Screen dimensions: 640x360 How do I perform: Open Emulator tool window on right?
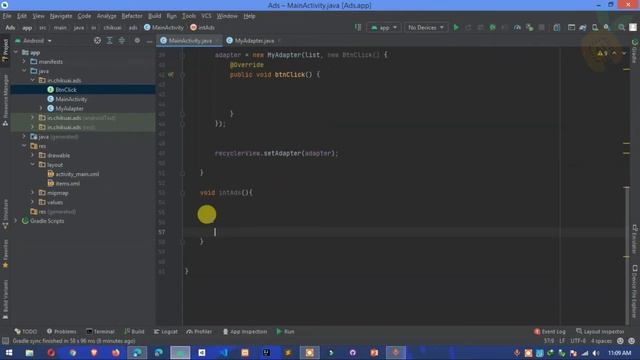pos(635,239)
